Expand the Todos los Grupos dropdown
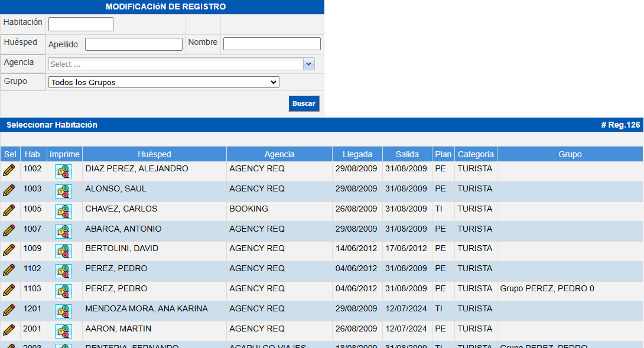 [164, 82]
